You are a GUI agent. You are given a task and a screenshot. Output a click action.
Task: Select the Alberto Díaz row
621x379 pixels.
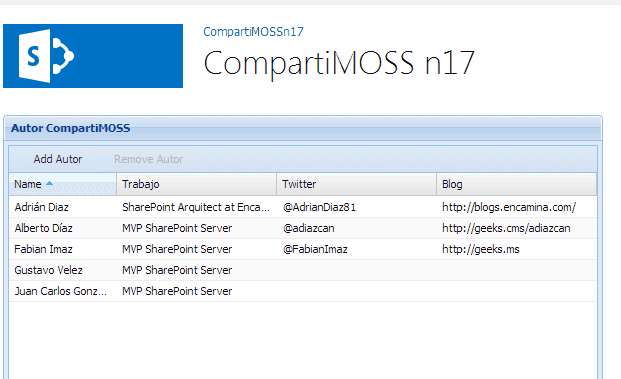pyautogui.click(x=303, y=228)
